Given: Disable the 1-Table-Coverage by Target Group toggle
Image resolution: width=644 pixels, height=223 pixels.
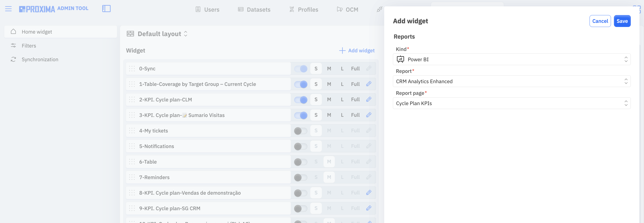Looking at the screenshot, I should (x=301, y=84).
